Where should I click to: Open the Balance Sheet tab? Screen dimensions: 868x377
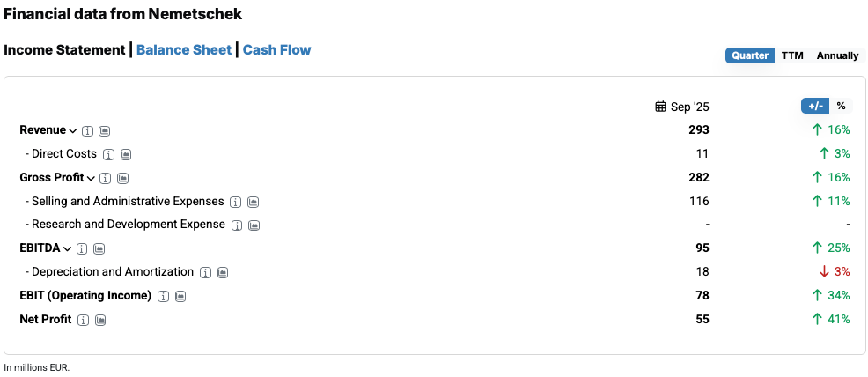184,49
